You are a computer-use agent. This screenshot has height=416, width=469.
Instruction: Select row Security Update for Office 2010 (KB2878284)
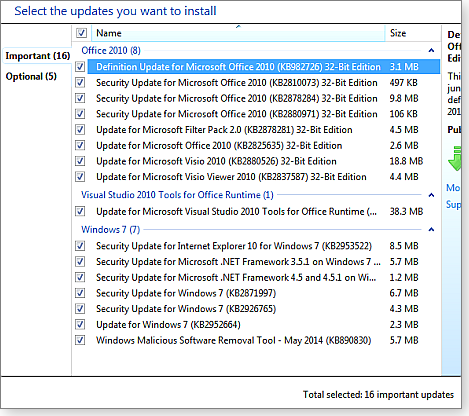[264, 98]
